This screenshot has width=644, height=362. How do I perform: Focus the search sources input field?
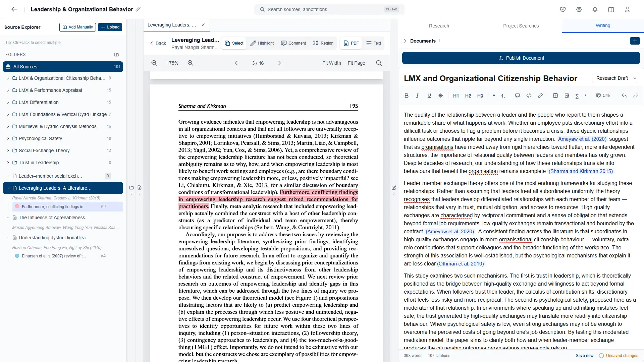tap(329, 9)
